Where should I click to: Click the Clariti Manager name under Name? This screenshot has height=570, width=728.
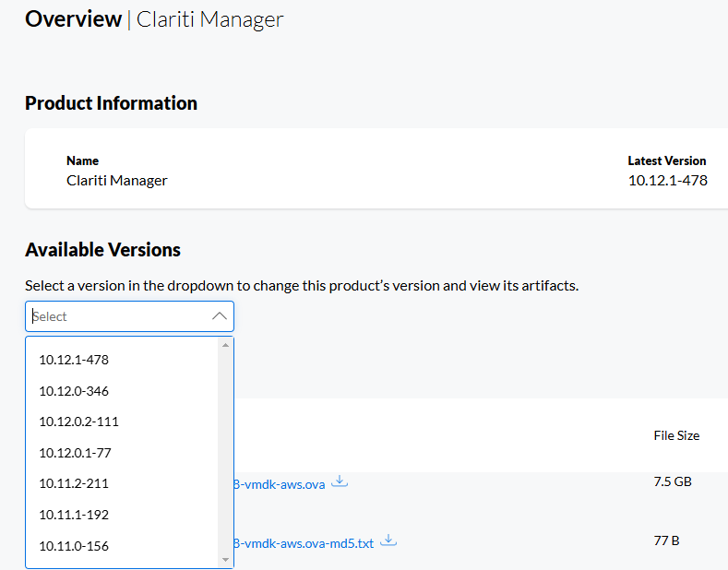[x=117, y=181]
